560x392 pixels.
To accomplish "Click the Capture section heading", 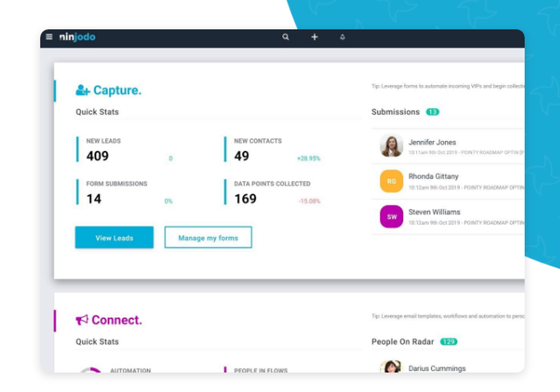I will 118,90.
